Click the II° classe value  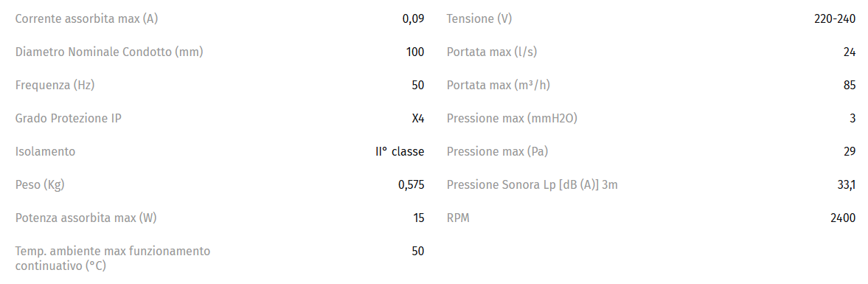[400, 152]
